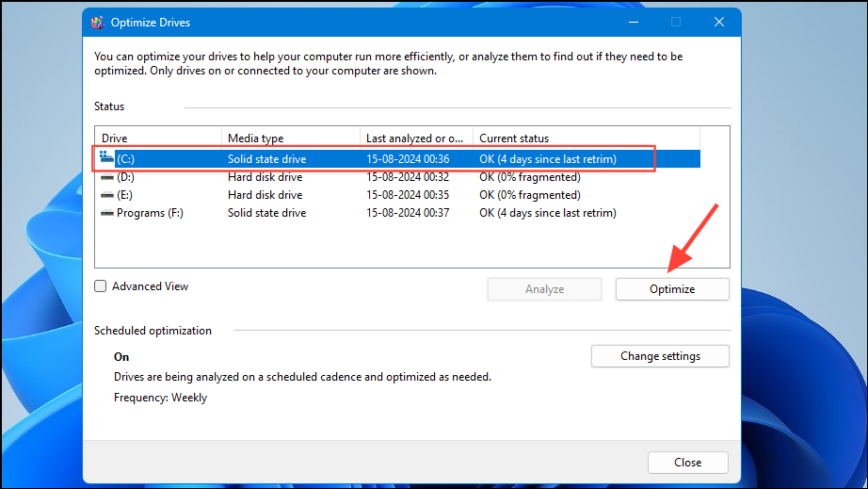
Task: Click the D: drive's 'OK (0% fragmented)' status
Action: [530, 177]
